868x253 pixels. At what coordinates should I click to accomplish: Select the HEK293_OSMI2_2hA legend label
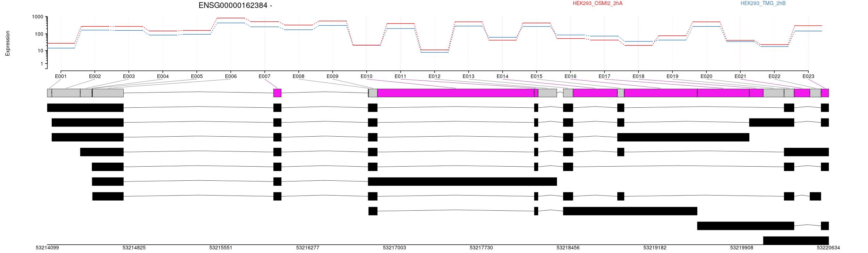(597, 3)
